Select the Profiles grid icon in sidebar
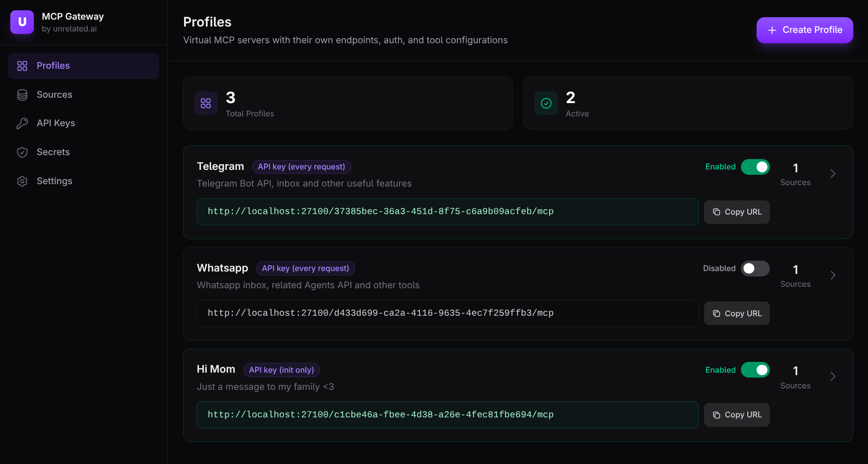The image size is (868, 464). [x=22, y=65]
